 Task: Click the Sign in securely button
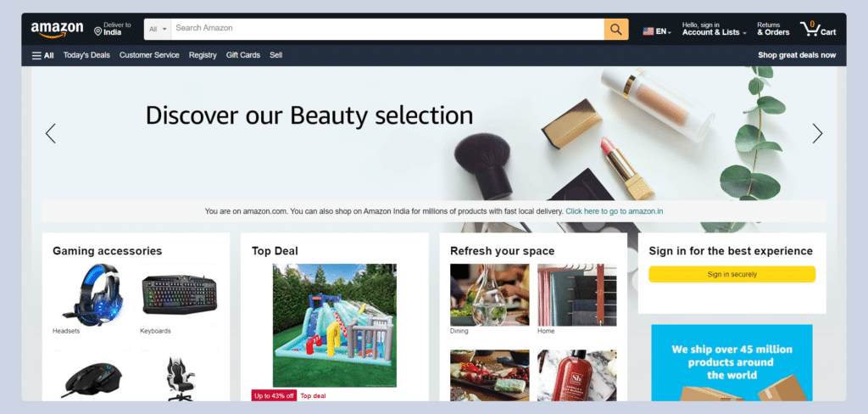(732, 274)
